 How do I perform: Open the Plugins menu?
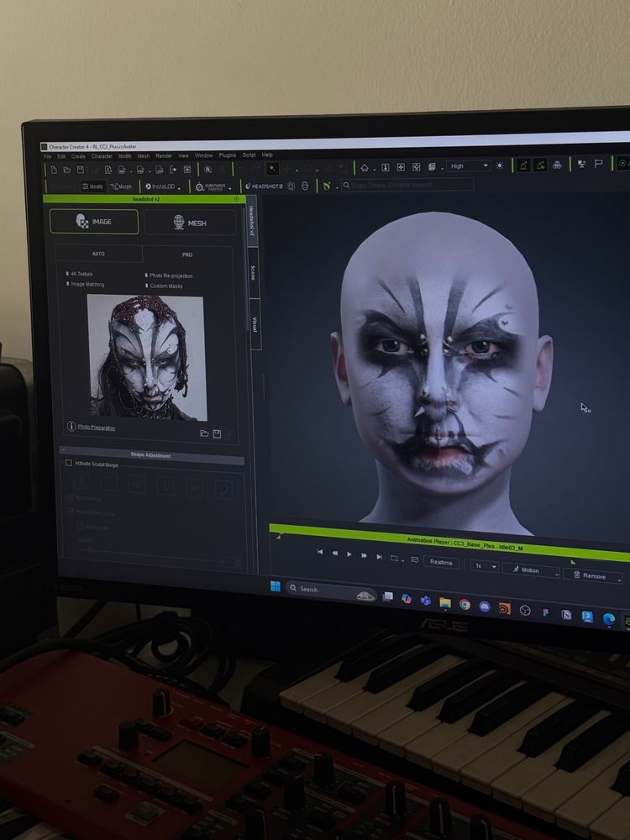click(227, 155)
